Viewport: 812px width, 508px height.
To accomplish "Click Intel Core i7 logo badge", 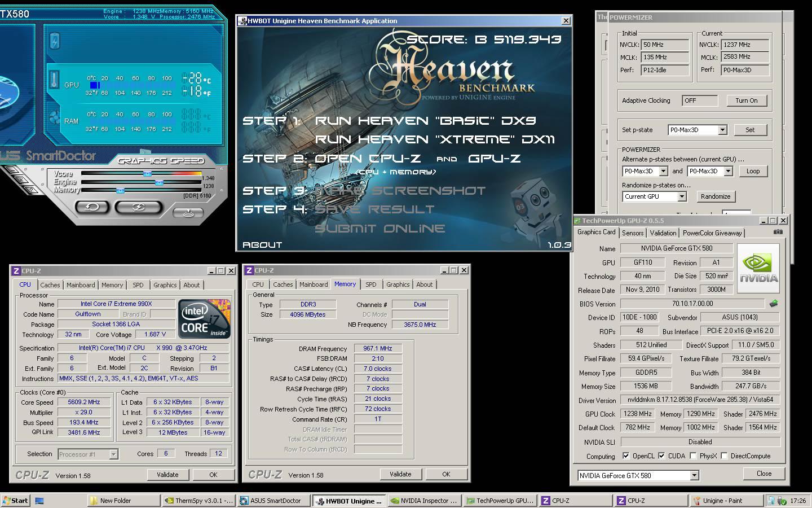I will [x=204, y=319].
